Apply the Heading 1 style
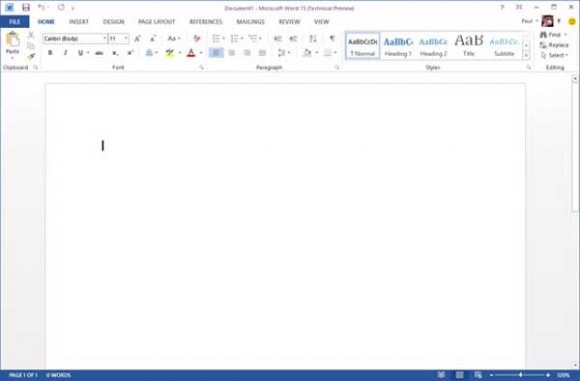The image size is (580, 381). coord(398,46)
